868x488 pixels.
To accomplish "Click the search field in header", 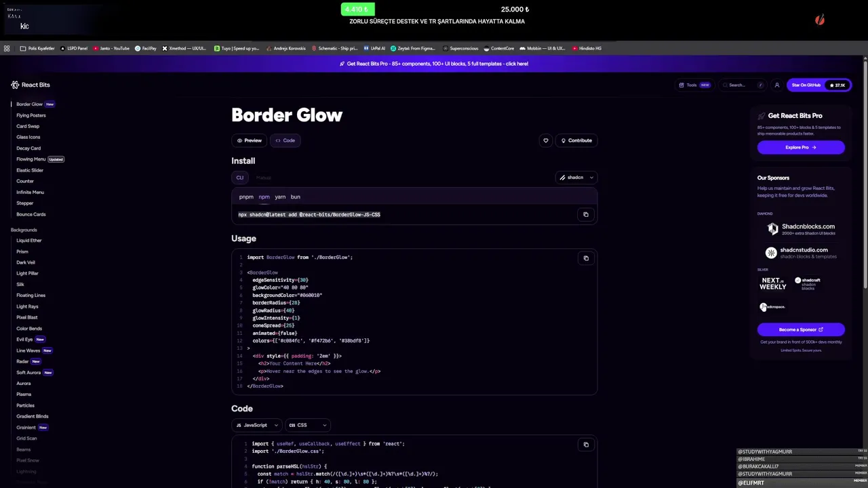I will [743, 85].
